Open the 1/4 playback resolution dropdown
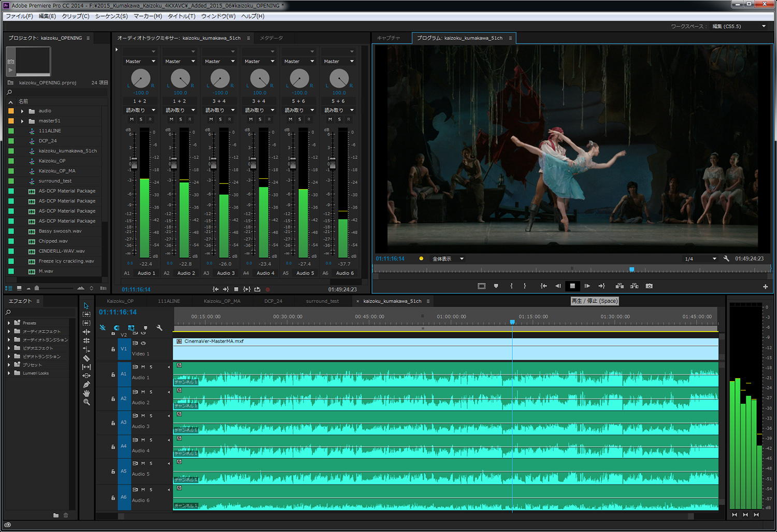Viewport: 777px width, 532px height. [x=714, y=259]
